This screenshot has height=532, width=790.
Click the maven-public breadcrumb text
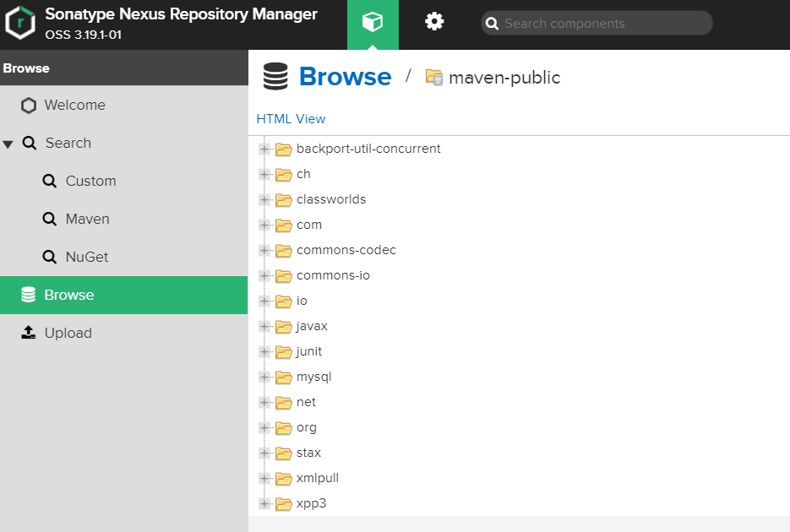(504, 78)
